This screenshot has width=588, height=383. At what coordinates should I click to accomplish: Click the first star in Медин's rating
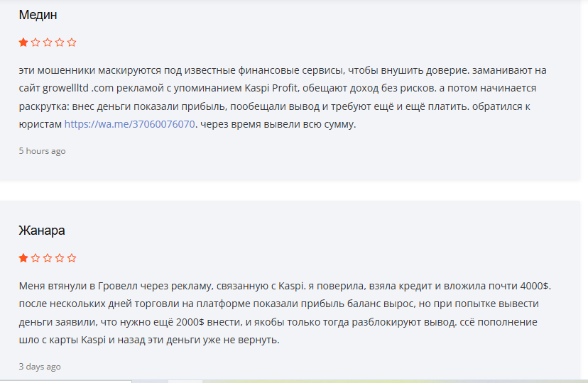(x=23, y=43)
